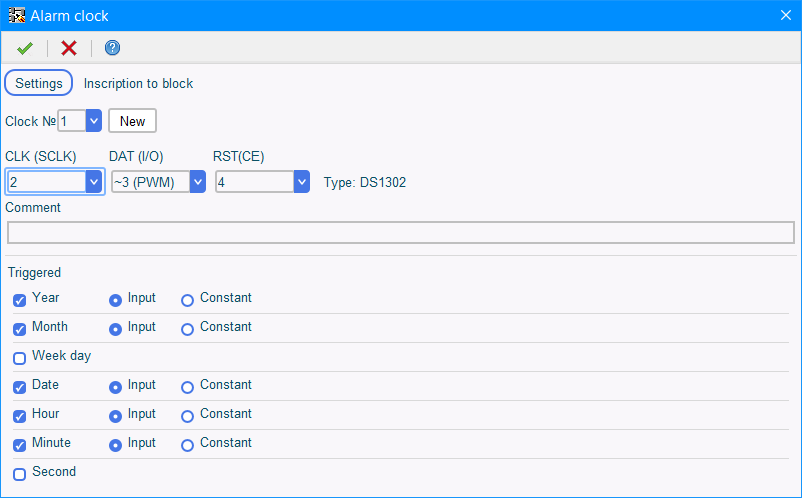Click the 'Type: DS1302' label
Image resolution: width=802 pixels, height=498 pixels.
365,183
